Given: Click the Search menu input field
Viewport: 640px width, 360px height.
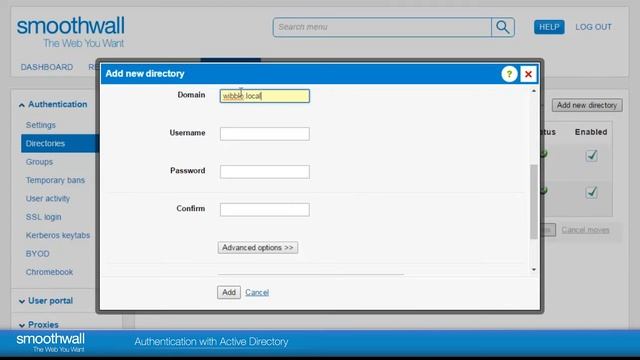Looking at the screenshot, I should point(382,27).
